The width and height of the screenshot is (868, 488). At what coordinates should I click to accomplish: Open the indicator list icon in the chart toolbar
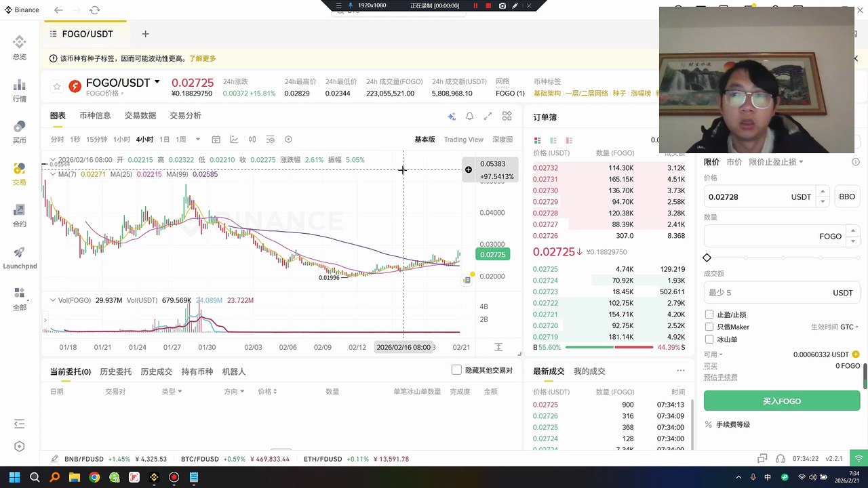click(270, 140)
